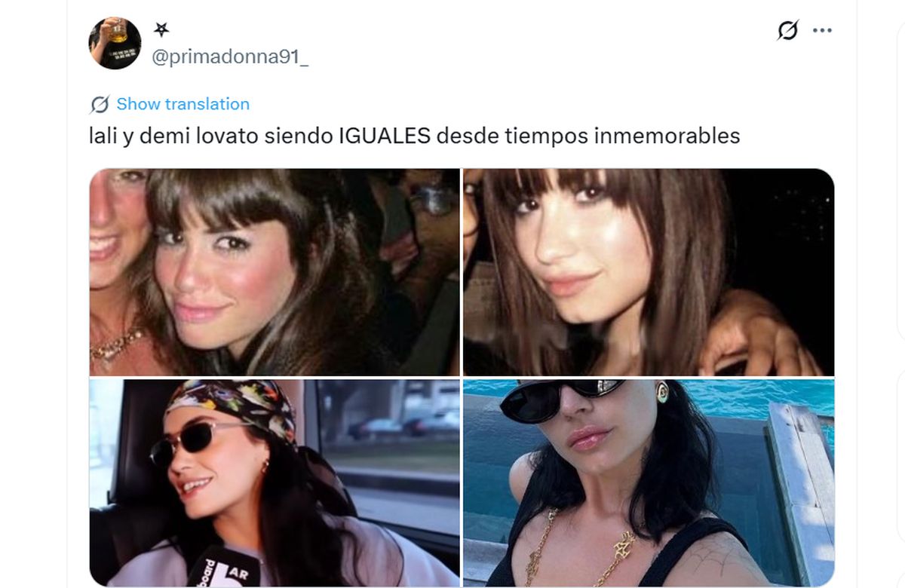Open the top-left photo with the bangs
The width and height of the screenshot is (905, 588).
click(275, 272)
